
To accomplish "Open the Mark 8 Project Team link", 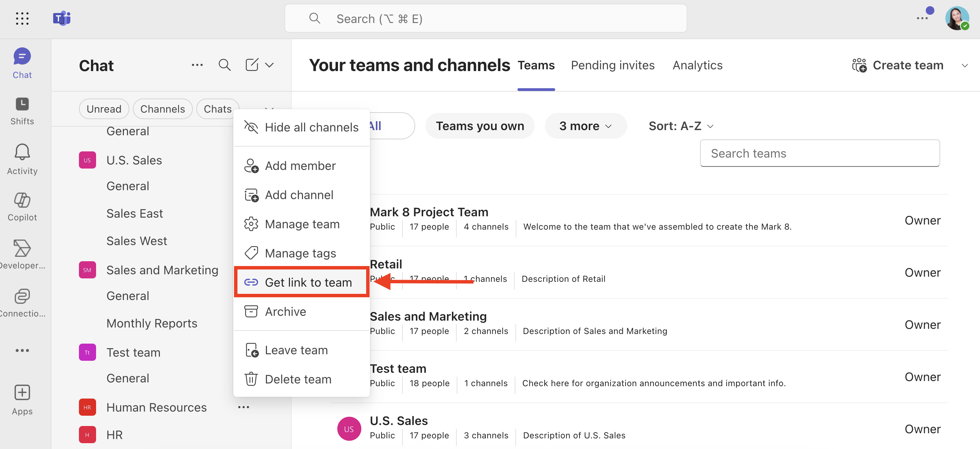I will point(429,212).
